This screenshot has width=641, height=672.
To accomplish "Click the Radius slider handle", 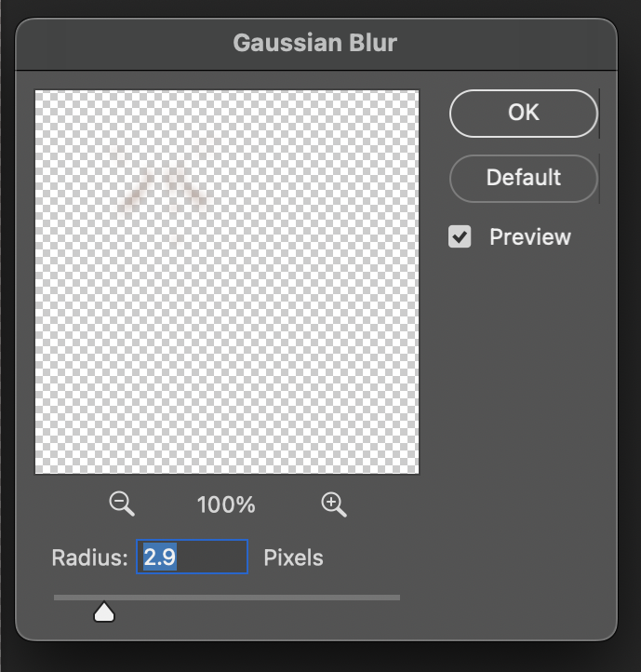I will [104, 612].
